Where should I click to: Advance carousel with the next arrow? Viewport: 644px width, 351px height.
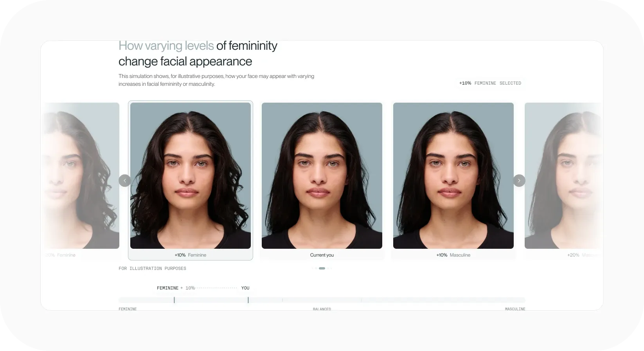[x=519, y=181]
